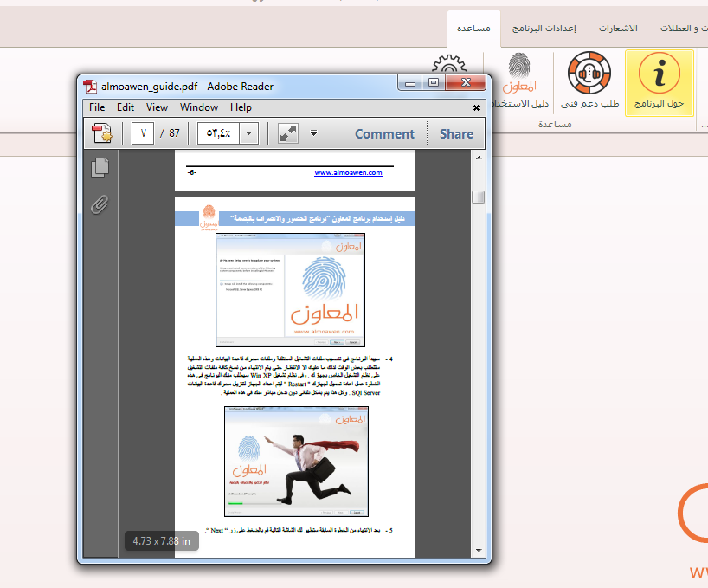Close the Adobe Reader window
The height and width of the screenshot is (588, 708).
pyautogui.click(x=466, y=82)
